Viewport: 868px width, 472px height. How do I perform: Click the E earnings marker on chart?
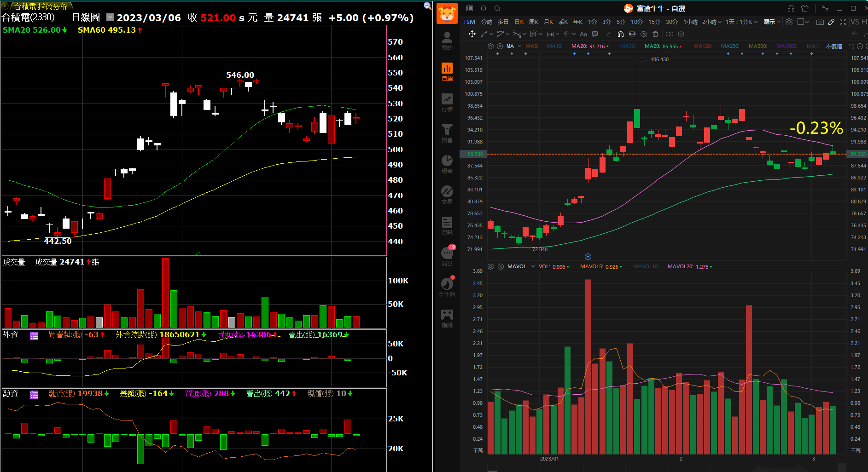click(588, 257)
